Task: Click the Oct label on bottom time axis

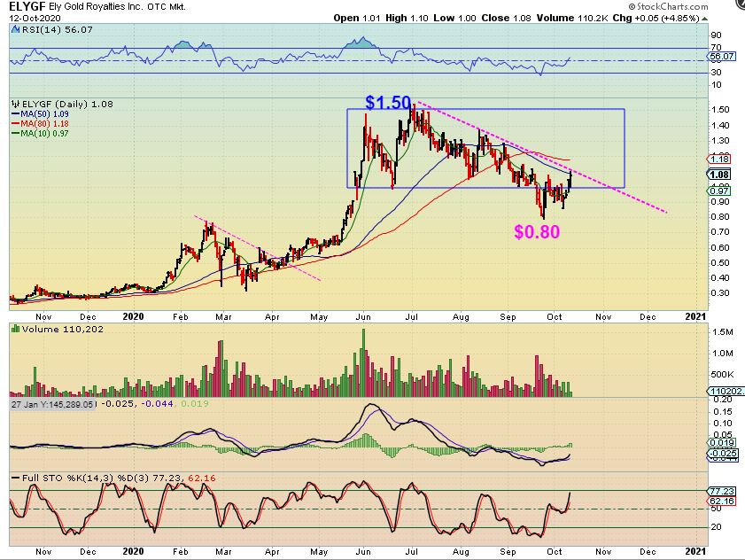Action: tap(555, 551)
